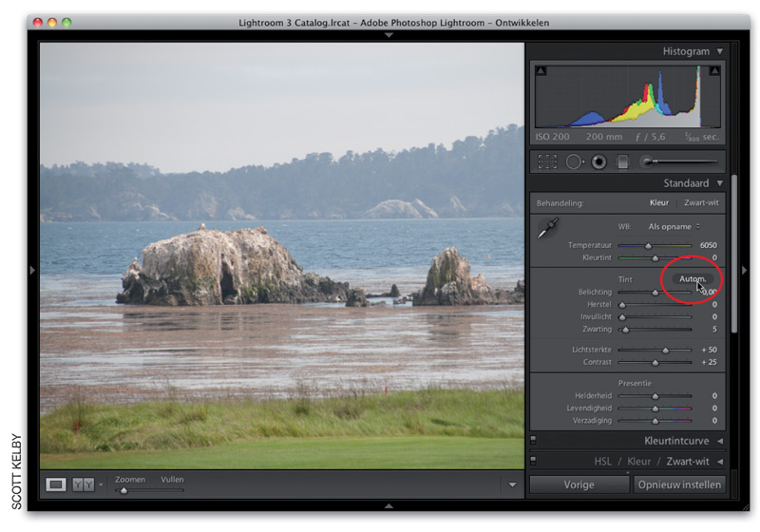Image resolution: width=760 pixels, height=532 pixels.
Task: Switch to Loupe view icon in toolbar
Action: point(56,484)
